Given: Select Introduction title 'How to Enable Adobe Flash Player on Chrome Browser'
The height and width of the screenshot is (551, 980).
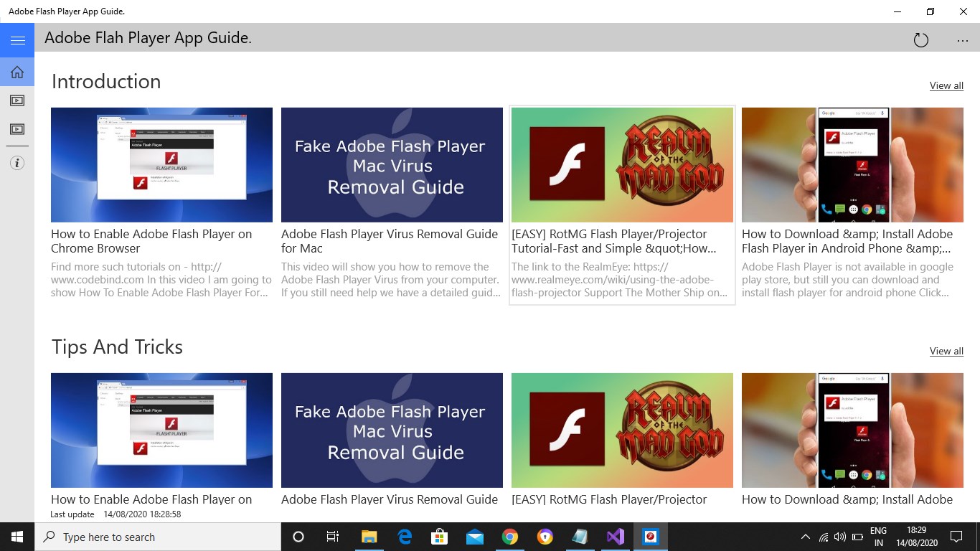Looking at the screenshot, I should pyautogui.click(x=151, y=241).
